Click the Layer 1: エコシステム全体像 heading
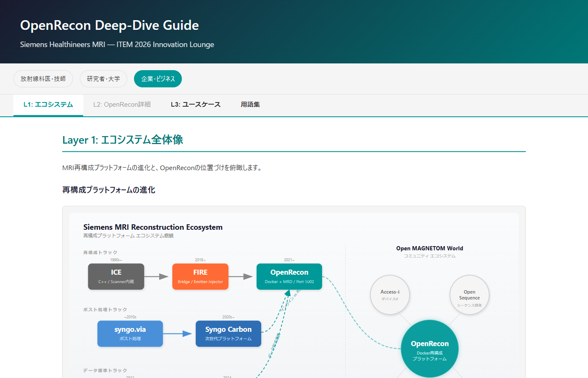This screenshot has width=588, height=378. click(123, 140)
